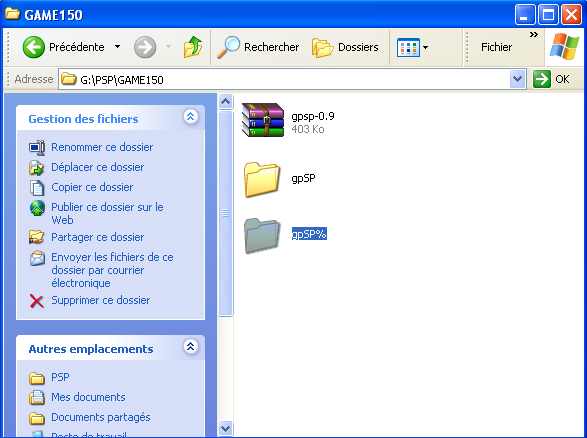
Task: Open Mes documents location link
Action: (88, 397)
